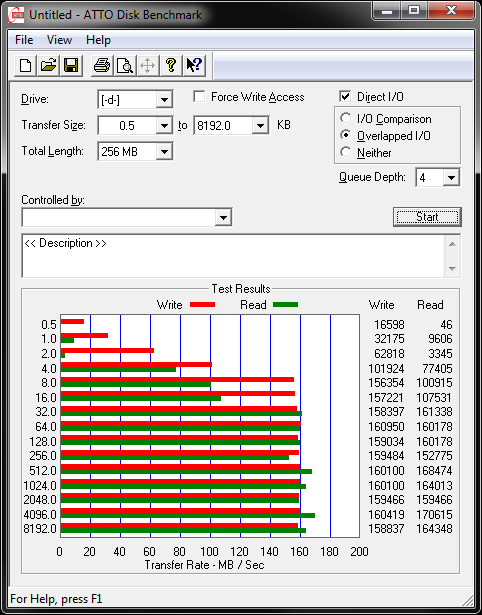482x615 pixels.
Task: Select the I/O Comparison radio option
Action: 346,118
